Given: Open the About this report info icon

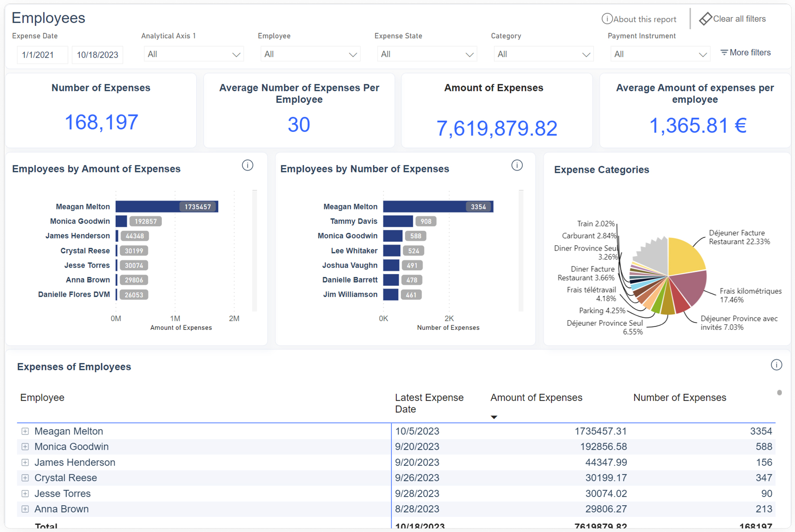Looking at the screenshot, I should pyautogui.click(x=607, y=18).
